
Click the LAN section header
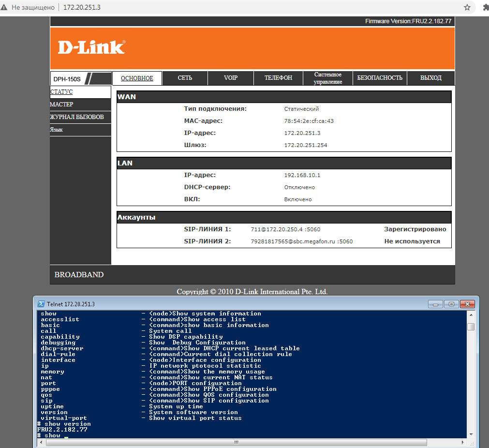(x=284, y=163)
